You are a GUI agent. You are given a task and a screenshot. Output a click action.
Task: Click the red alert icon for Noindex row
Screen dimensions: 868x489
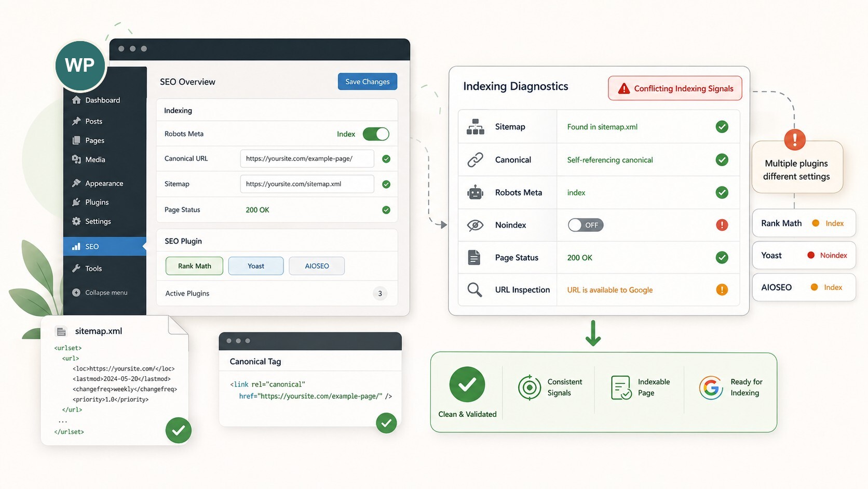pyautogui.click(x=722, y=225)
